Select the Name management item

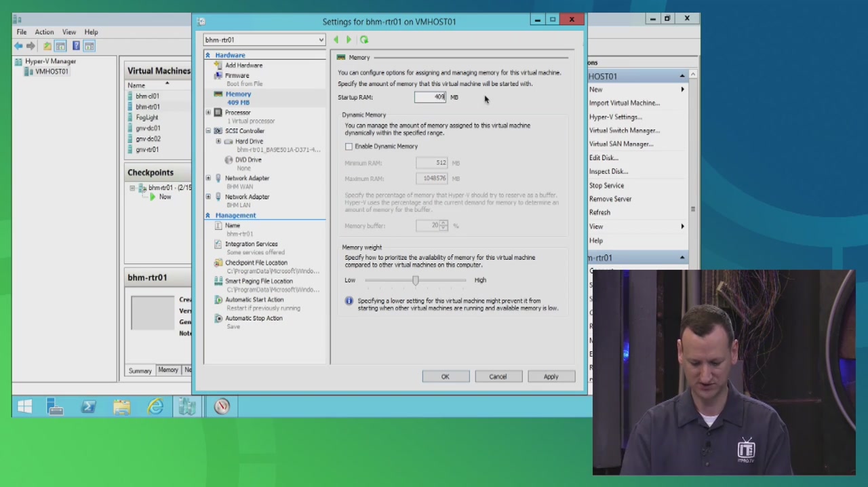(233, 225)
